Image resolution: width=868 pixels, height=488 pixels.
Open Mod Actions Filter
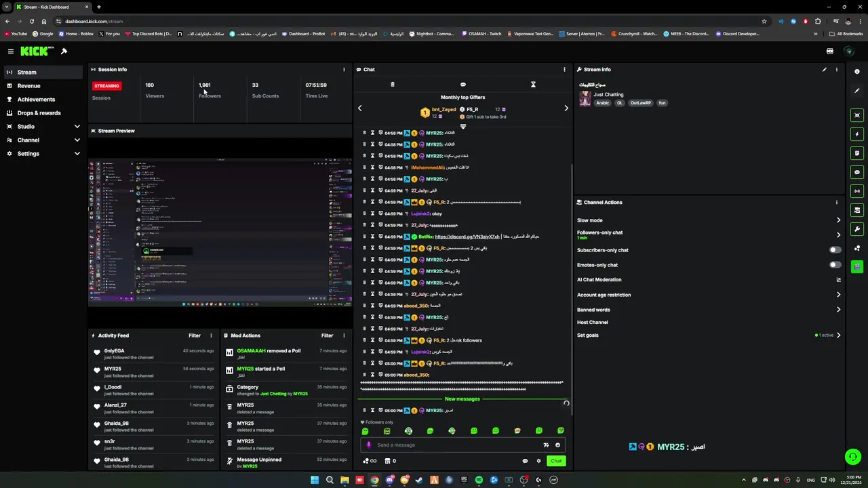point(327,335)
